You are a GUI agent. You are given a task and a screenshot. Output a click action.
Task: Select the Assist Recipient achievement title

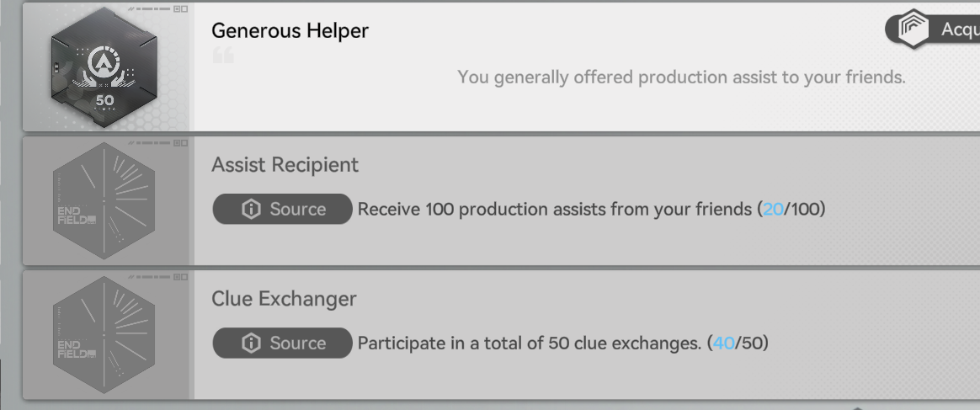click(285, 165)
